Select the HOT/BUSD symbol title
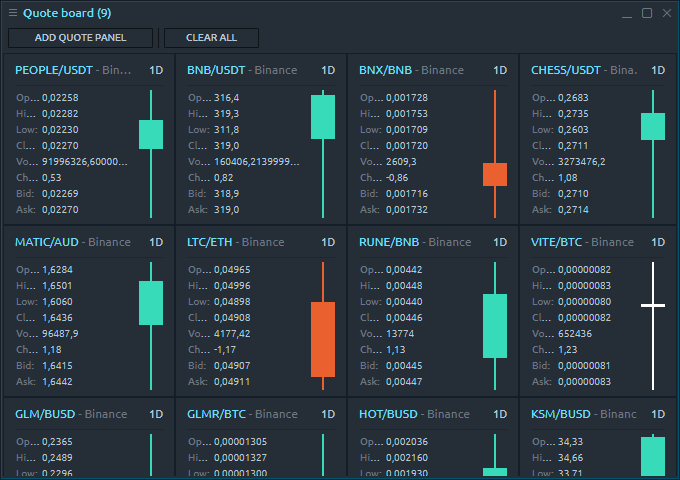Viewport: 680px width, 480px height. point(388,414)
